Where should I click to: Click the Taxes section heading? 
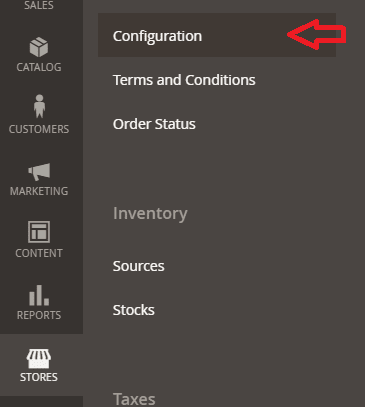pyautogui.click(x=134, y=399)
